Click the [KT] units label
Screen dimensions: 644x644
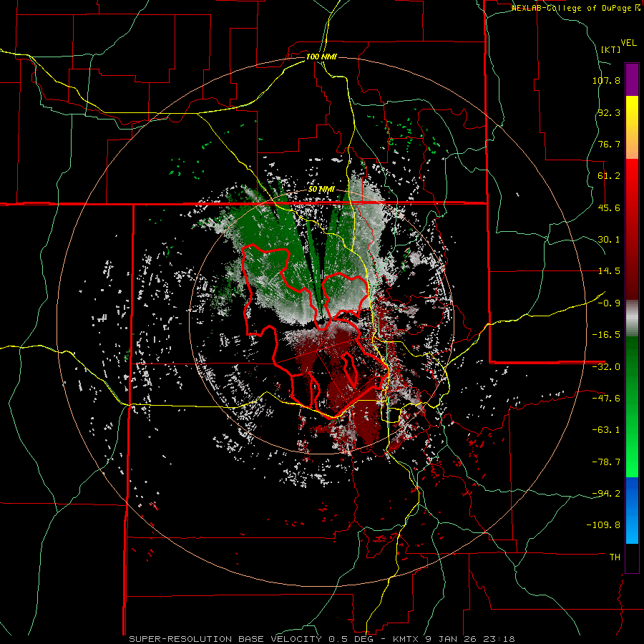click(611, 49)
